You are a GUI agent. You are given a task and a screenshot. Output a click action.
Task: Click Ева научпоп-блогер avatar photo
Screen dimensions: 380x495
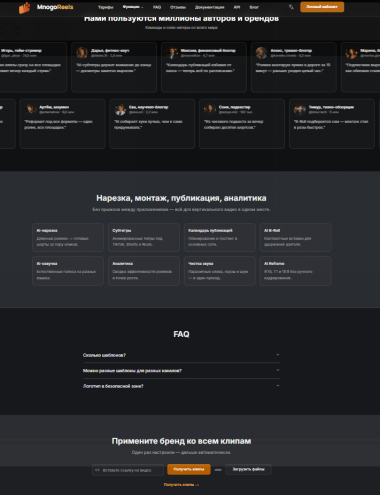[120, 109]
